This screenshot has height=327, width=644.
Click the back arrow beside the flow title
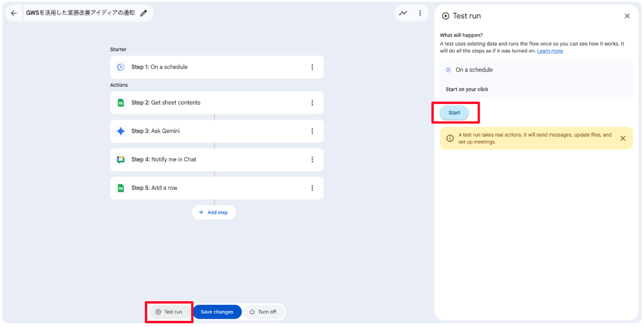14,13
